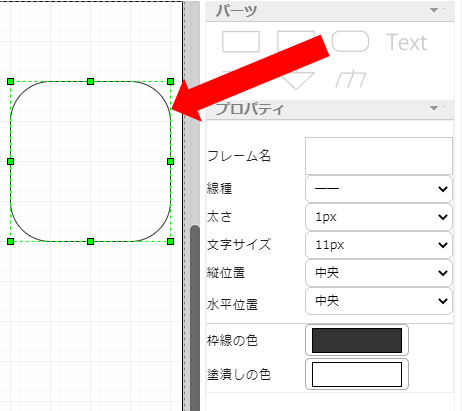
Task: Click the 枠線の色 label
Action: [x=232, y=340]
